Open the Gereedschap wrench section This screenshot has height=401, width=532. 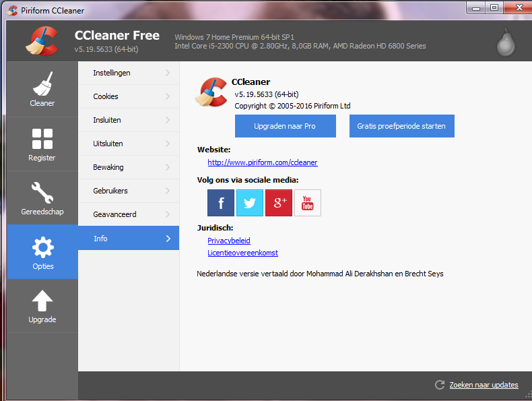click(x=42, y=198)
